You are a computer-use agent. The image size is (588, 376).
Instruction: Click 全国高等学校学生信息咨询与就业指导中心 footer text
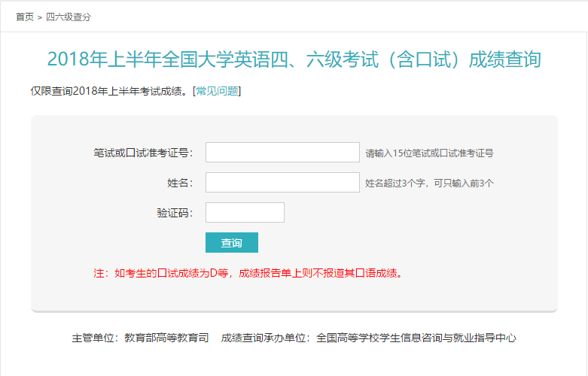(416, 338)
